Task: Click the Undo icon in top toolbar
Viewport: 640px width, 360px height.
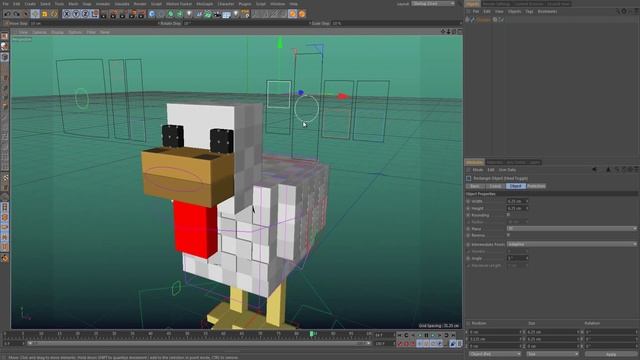Action: 7,14
